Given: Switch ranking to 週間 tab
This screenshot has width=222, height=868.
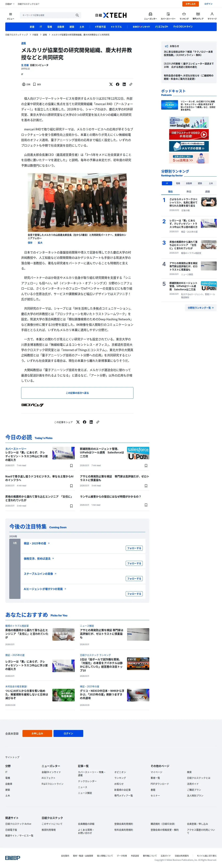Looking at the screenshot, I should [207, 192].
